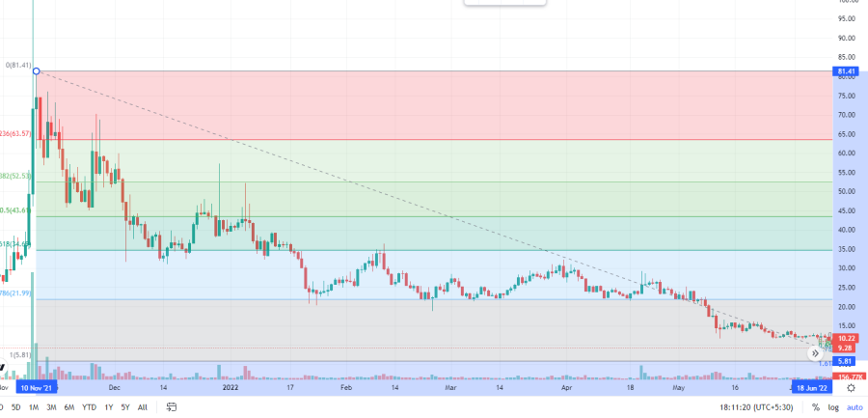
Task: Click the 10.22 price label on axis
Action: (x=844, y=338)
